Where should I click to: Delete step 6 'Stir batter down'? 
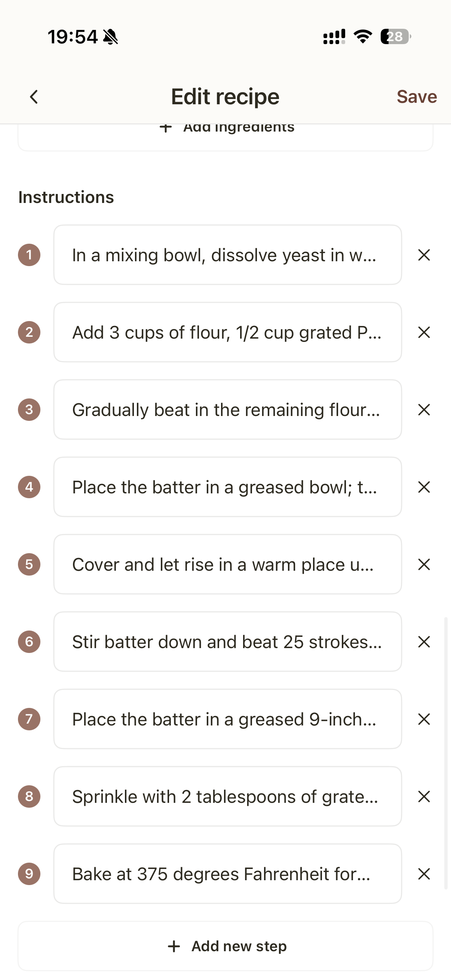tap(424, 642)
